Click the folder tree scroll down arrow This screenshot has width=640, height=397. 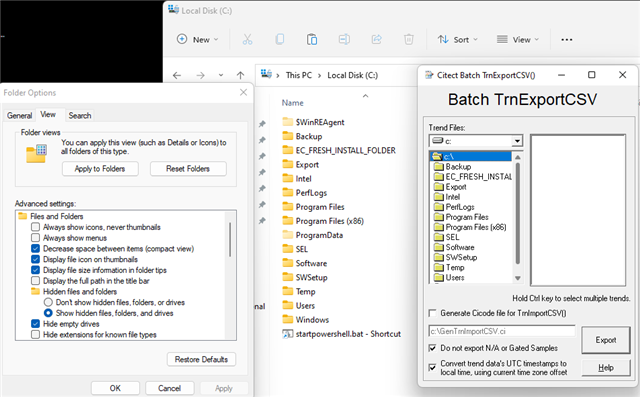point(518,278)
